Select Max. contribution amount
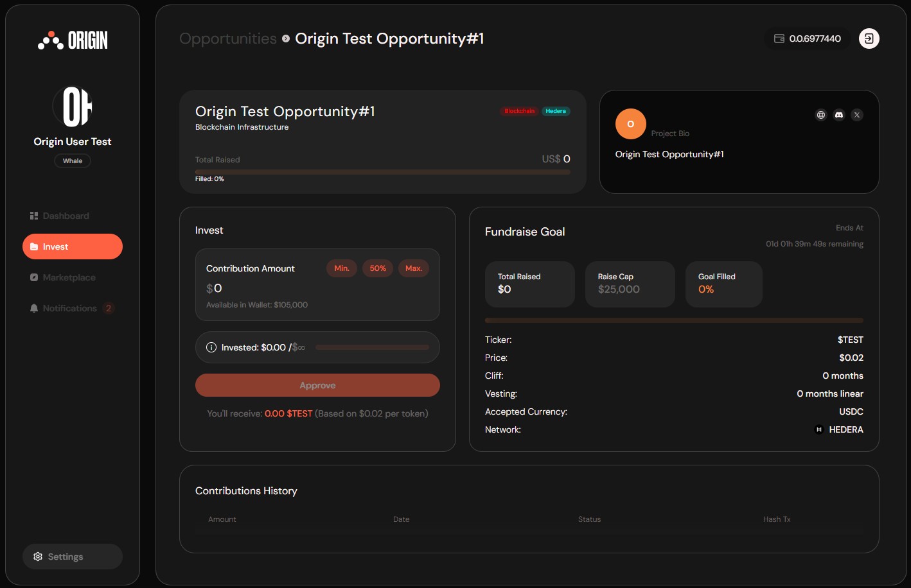This screenshot has width=911, height=588. click(414, 268)
